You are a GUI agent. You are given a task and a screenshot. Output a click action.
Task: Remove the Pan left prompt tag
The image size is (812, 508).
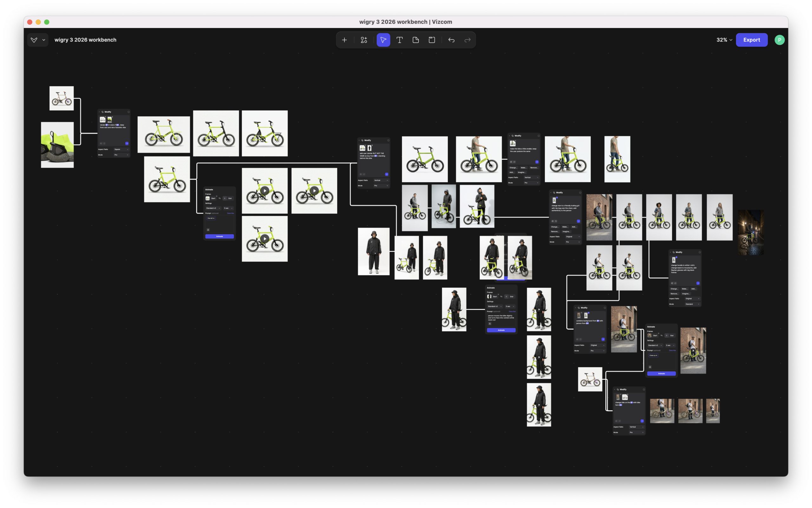tap(214, 218)
